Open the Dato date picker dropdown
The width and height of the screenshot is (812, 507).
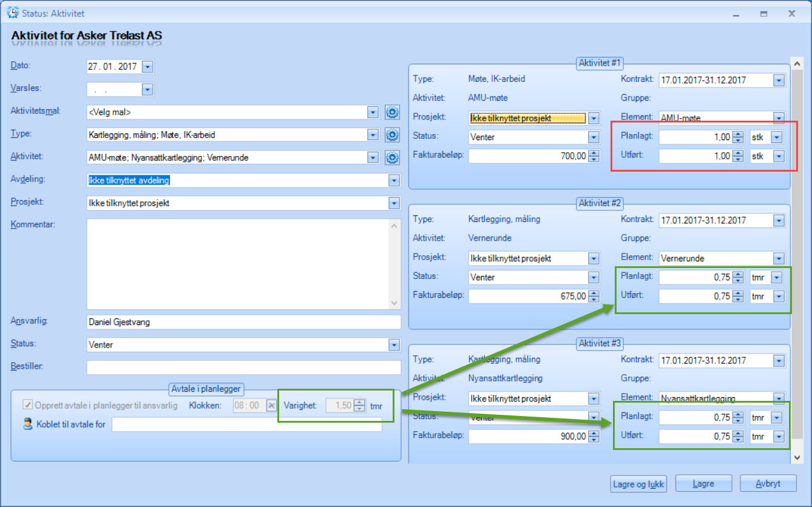point(147,66)
